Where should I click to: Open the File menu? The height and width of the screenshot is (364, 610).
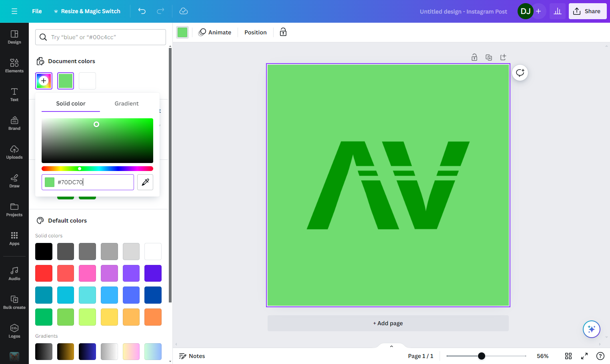click(x=37, y=11)
